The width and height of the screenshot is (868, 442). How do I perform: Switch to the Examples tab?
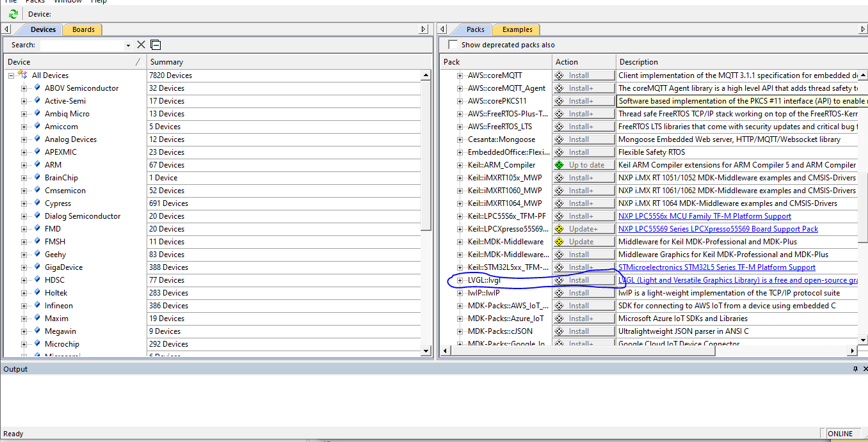(517, 29)
